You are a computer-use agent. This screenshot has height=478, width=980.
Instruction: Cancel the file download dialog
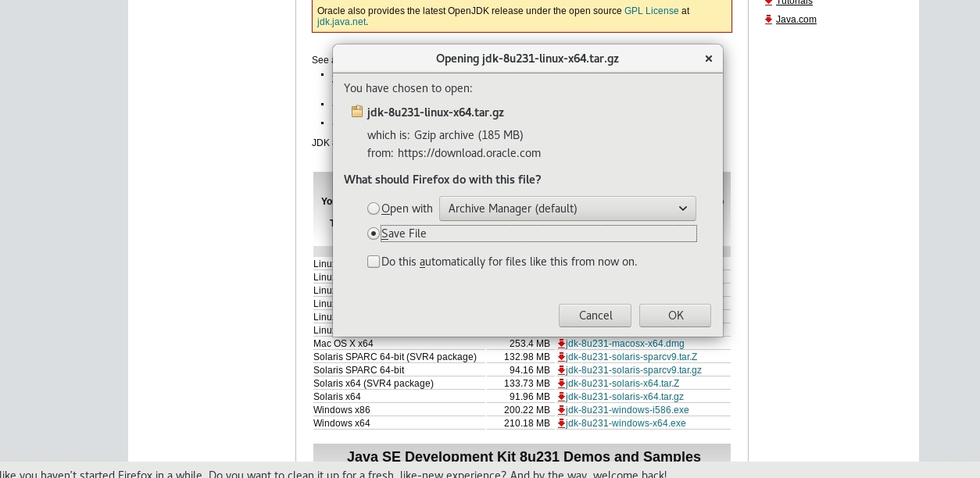(x=595, y=316)
